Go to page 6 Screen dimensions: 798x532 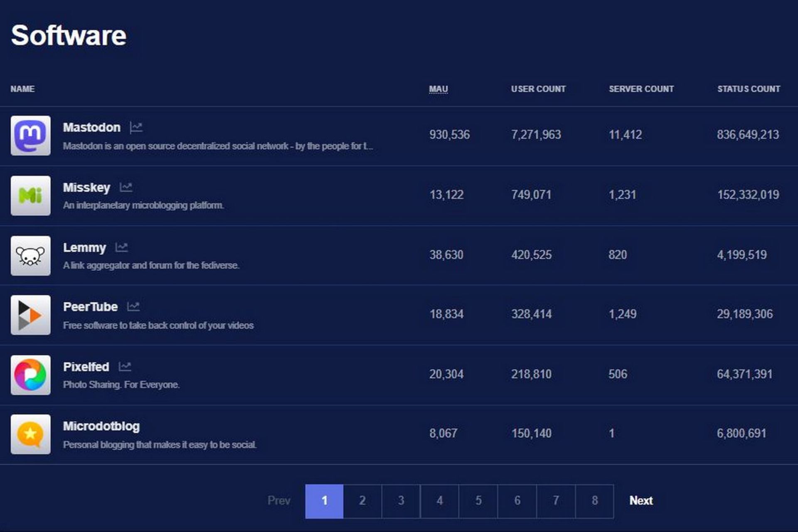pos(517,501)
